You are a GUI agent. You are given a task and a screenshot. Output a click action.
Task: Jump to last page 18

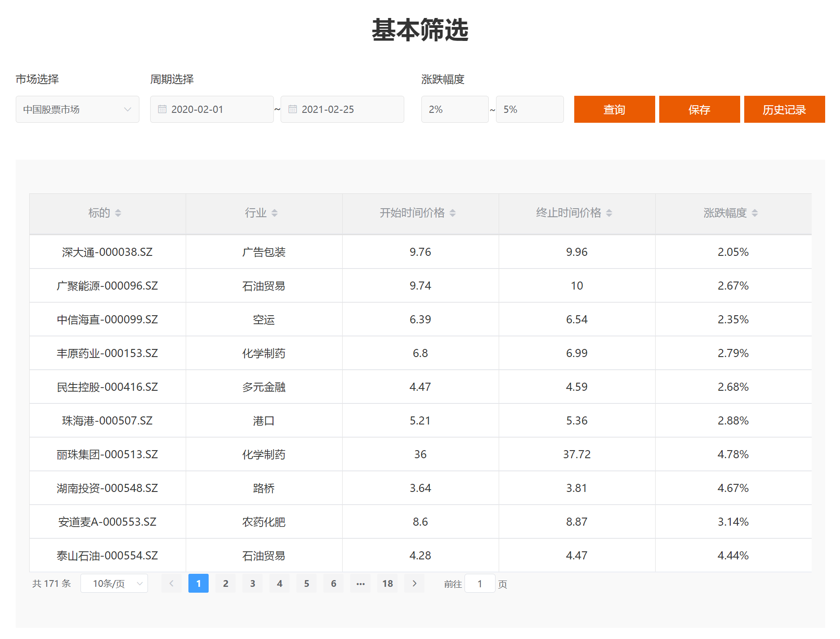[x=387, y=583]
